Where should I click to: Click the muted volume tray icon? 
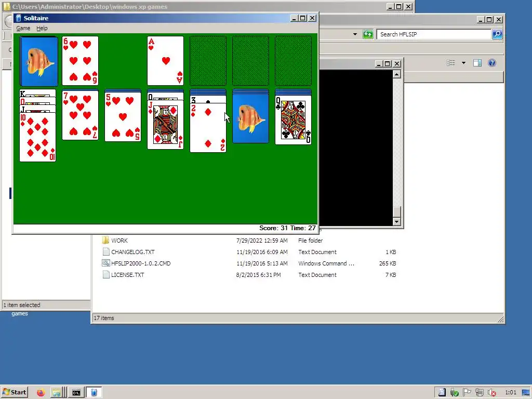click(x=491, y=393)
